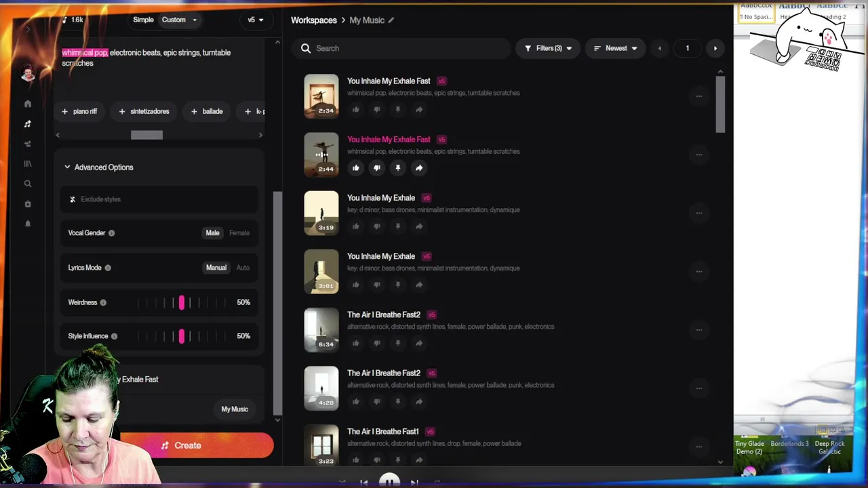Select the My Music workspace button

(x=235, y=409)
